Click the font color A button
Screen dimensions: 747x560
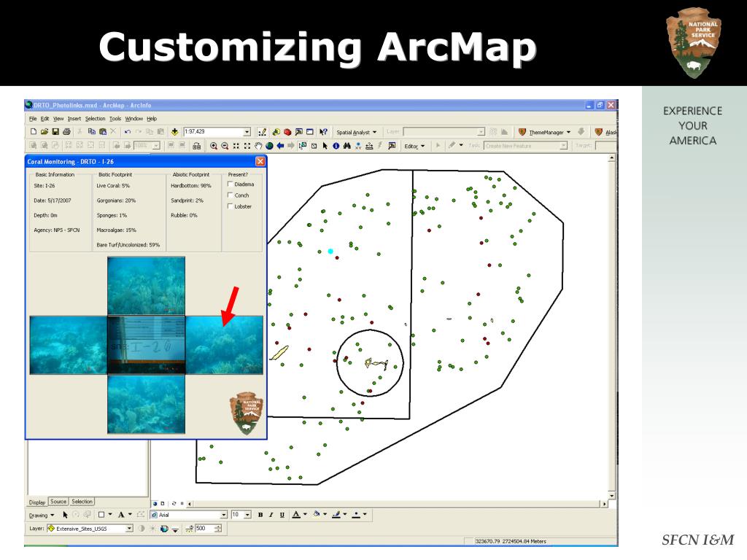click(296, 515)
